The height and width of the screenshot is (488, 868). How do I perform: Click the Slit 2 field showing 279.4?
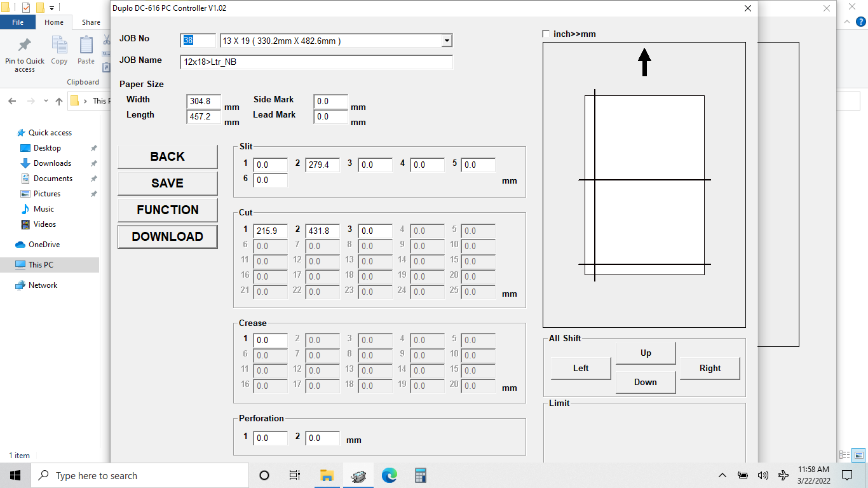pos(322,165)
